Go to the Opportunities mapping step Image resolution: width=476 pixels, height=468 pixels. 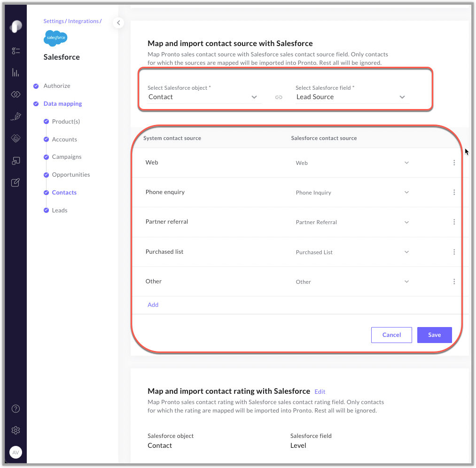pos(71,175)
